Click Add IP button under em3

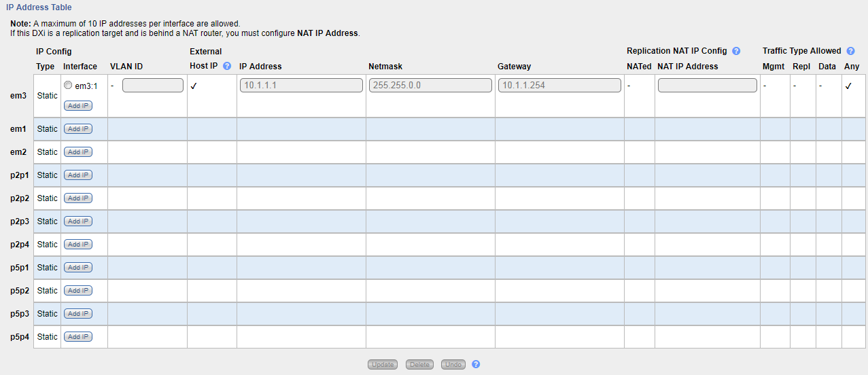point(78,106)
